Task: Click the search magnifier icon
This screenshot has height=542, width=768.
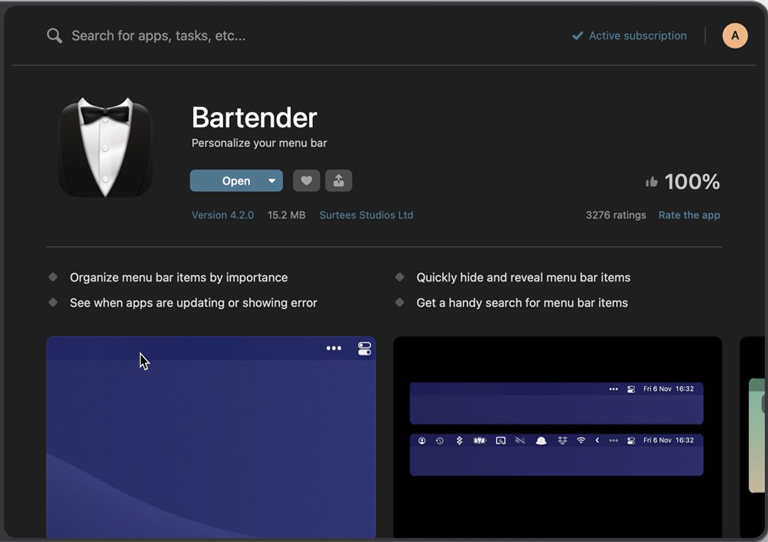Action: pos(54,36)
